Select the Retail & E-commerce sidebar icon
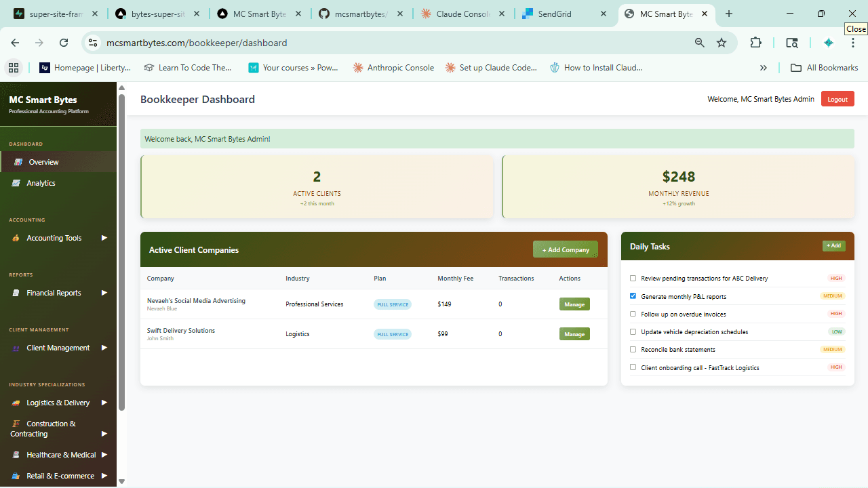The width and height of the screenshot is (868, 488). [16, 476]
